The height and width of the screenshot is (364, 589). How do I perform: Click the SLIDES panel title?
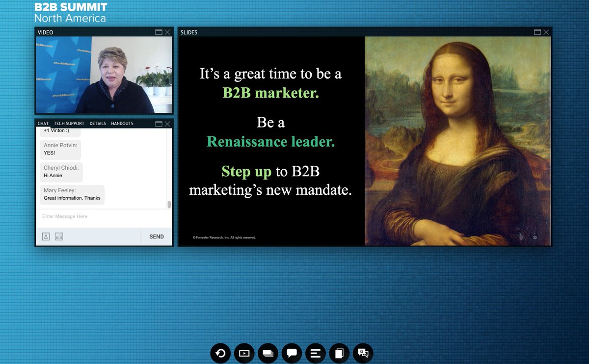coord(189,32)
